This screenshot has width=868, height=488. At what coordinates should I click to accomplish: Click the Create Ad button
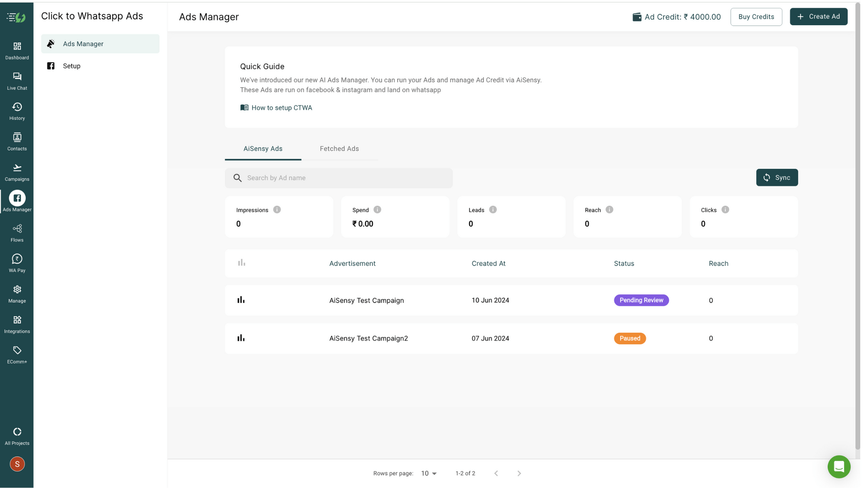pos(819,16)
